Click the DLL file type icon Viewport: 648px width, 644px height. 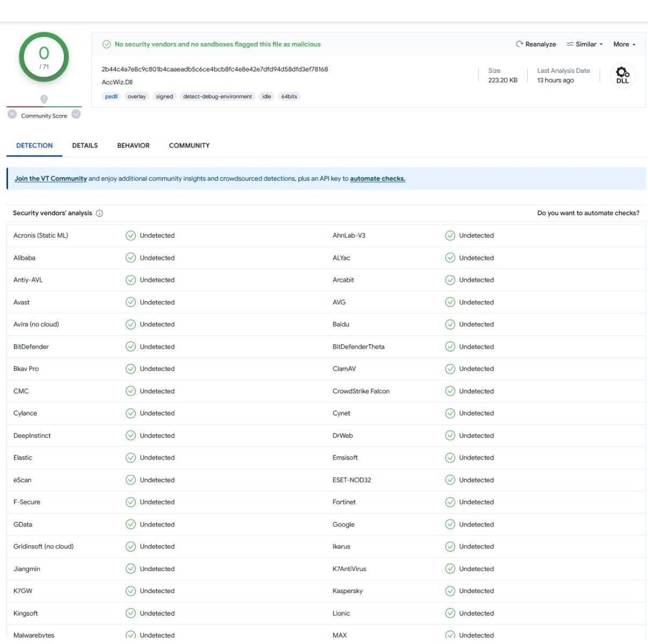pyautogui.click(x=623, y=75)
